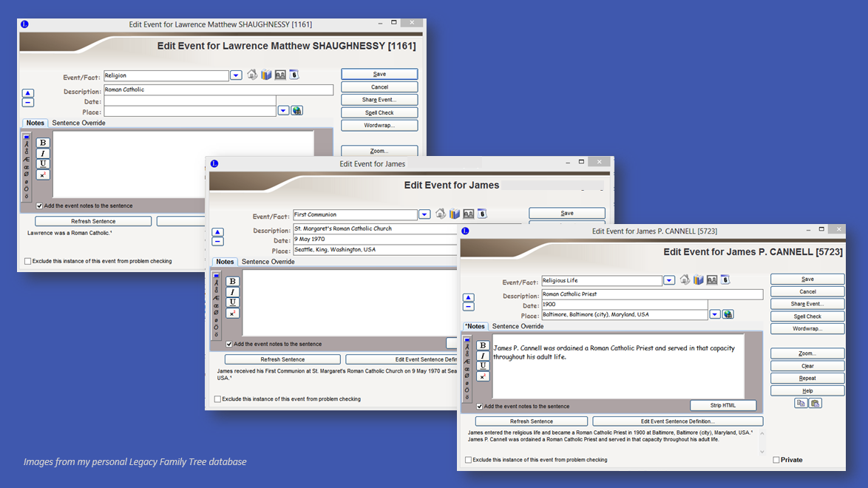Click calendar date icon in Shaughnessy window
Screen dimensions: 868x488
click(294, 74)
